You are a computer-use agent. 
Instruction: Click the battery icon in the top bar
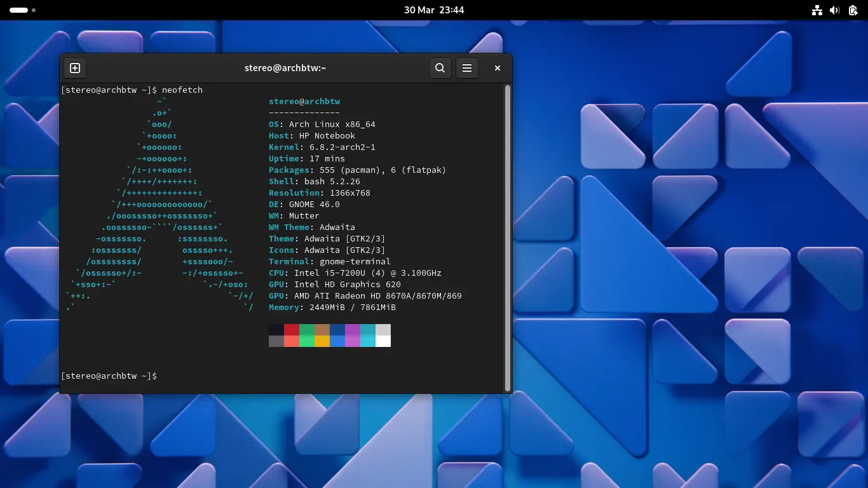click(x=853, y=10)
